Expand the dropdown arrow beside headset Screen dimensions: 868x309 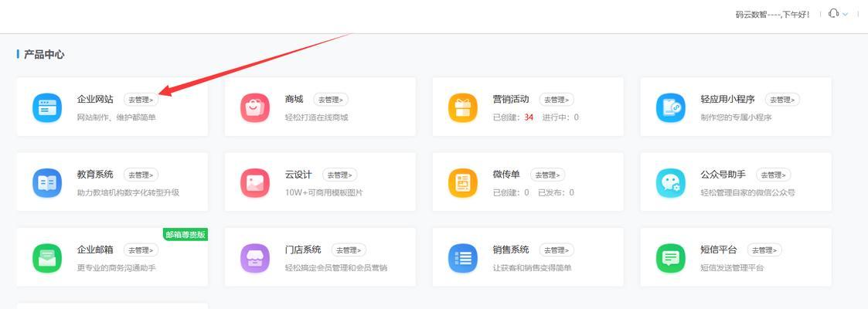tap(846, 15)
